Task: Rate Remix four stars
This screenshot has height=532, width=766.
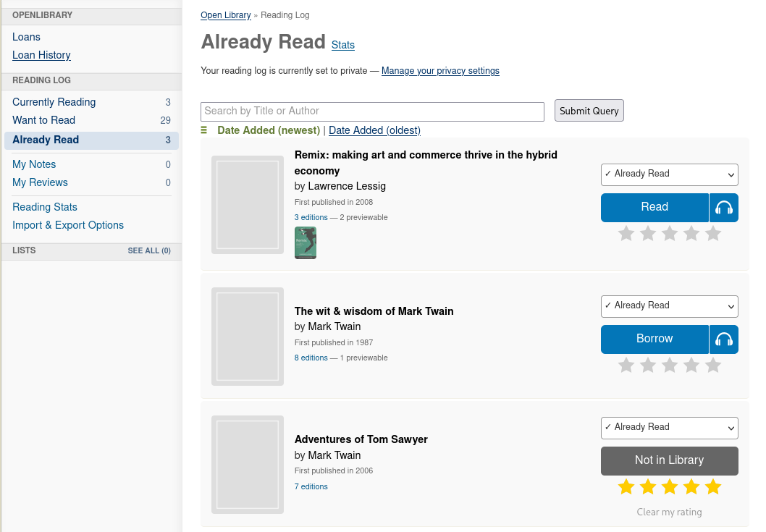Action: coord(691,234)
